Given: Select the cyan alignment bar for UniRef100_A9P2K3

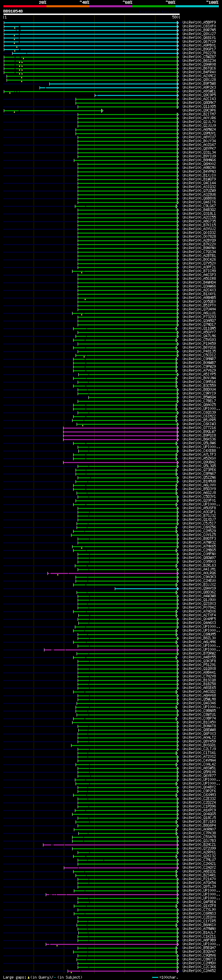Looking at the screenshot, I should pos(109,88).
